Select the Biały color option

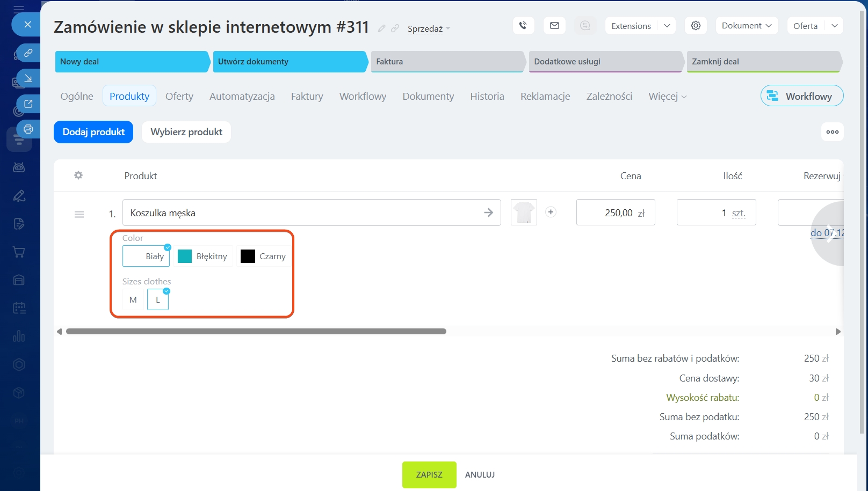tap(146, 257)
